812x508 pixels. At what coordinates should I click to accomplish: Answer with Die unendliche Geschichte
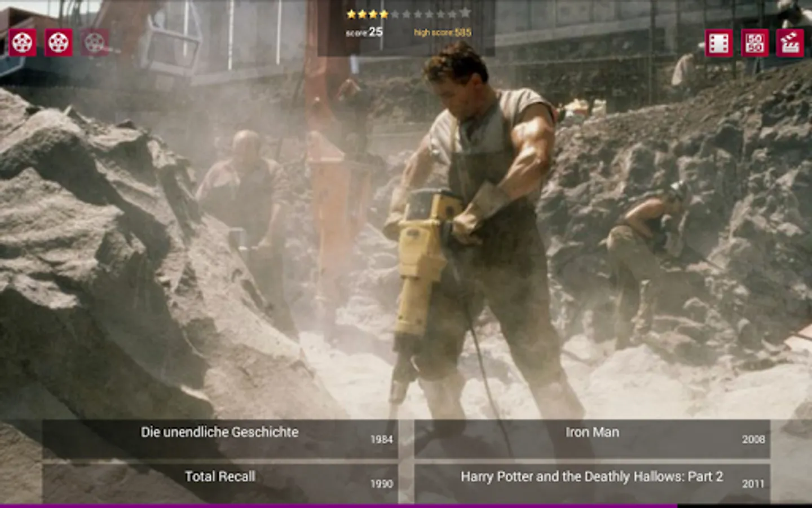[220, 439]
